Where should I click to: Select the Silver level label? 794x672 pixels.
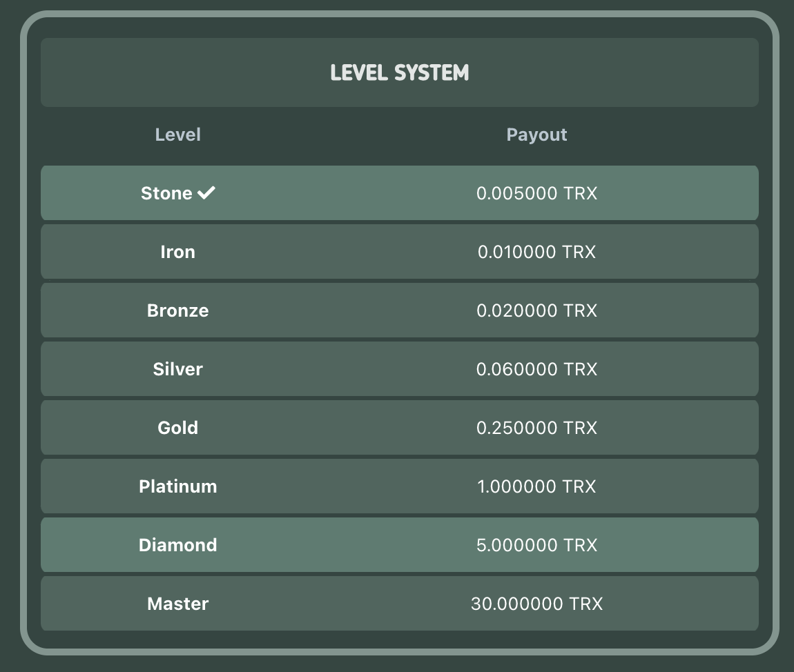pos(177,369)
